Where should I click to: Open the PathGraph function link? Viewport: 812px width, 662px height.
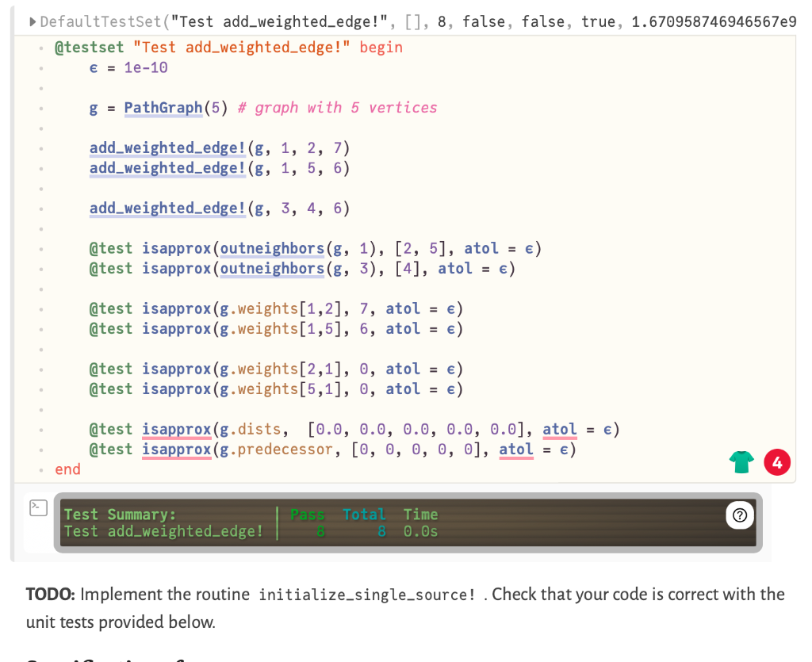coord(163,108)
